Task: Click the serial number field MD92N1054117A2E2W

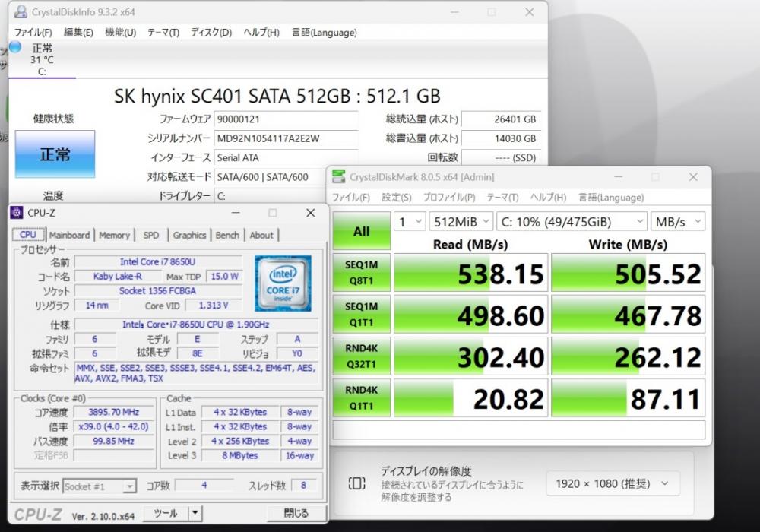Action: click(x=286, y=138)
